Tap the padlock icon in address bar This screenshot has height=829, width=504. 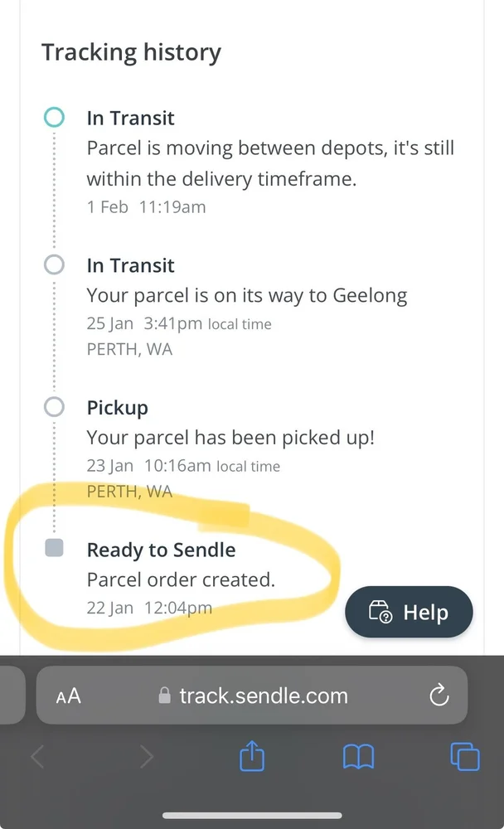(164, 696)
